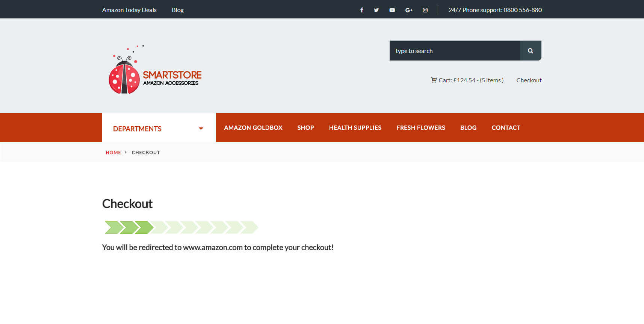Image resolution: width=644 pixels, height=324 pixels.
Task: Click the shopping cart icon
Action: 434,80
